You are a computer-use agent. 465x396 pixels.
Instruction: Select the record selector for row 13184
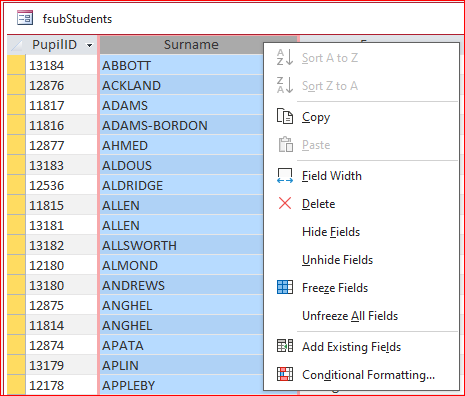click(x=16, y=65)
